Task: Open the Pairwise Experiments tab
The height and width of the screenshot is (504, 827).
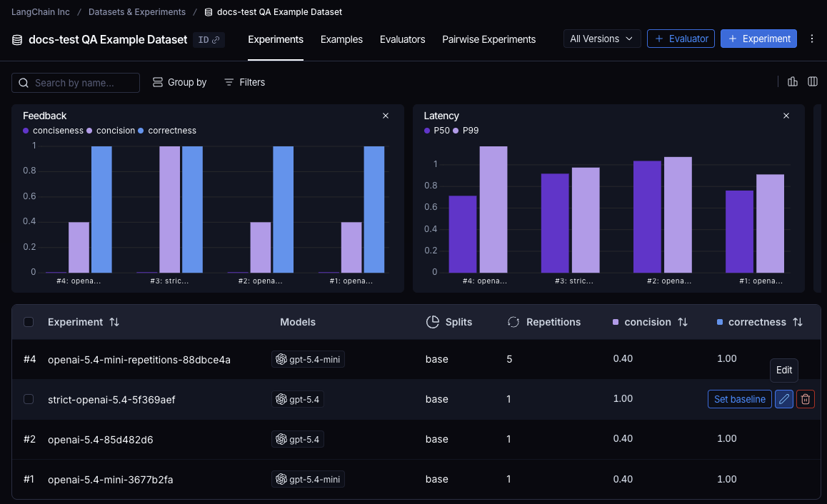Action: [488, 39]
